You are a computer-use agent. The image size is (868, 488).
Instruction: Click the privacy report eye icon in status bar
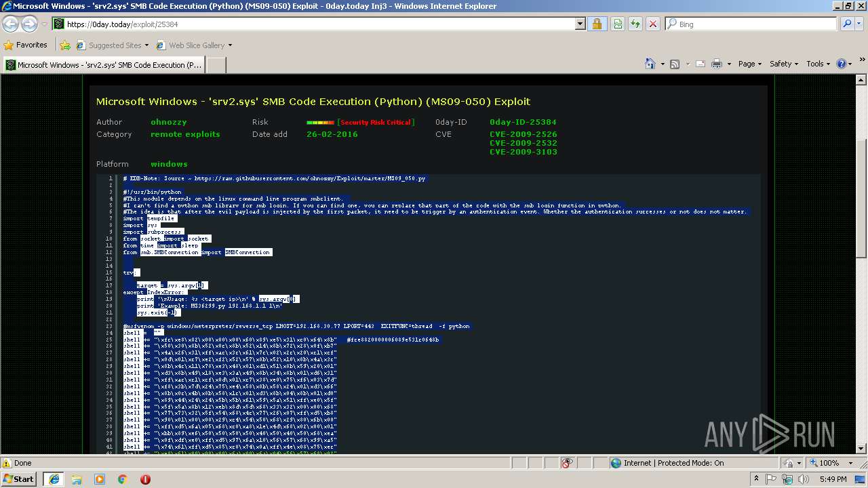tap(567, 463)
